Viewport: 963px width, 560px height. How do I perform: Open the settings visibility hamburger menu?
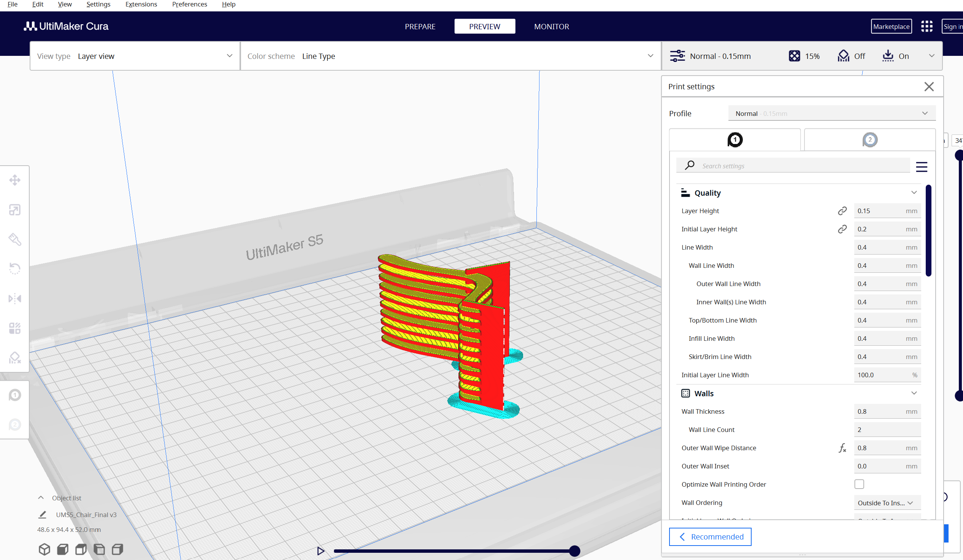[922, 167]
